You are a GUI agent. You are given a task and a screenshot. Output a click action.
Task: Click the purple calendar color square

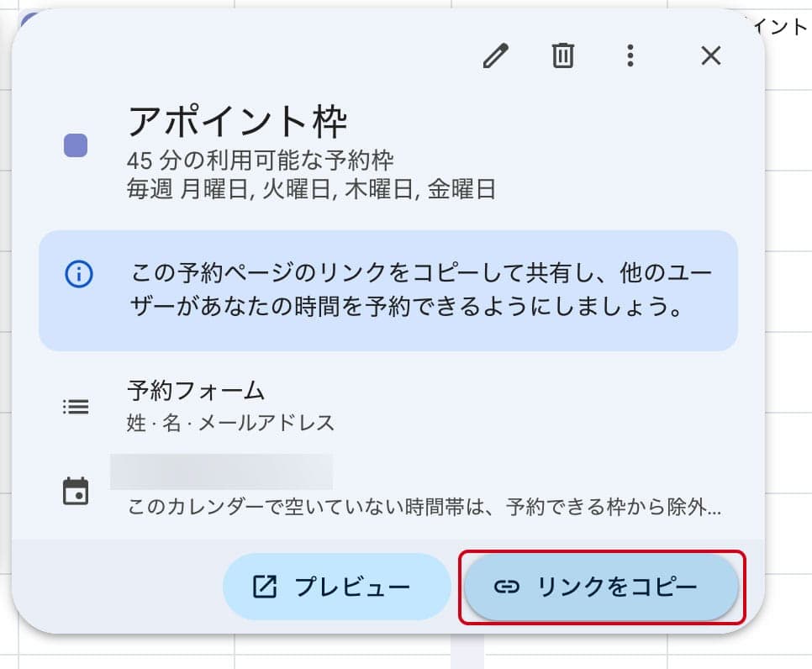76,145
